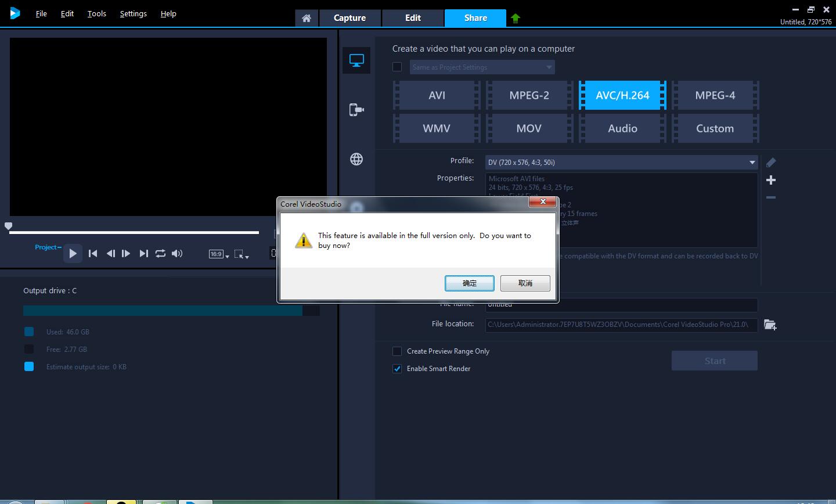
Task: Confirm purchase with the 确定 button
Action: 470,283
